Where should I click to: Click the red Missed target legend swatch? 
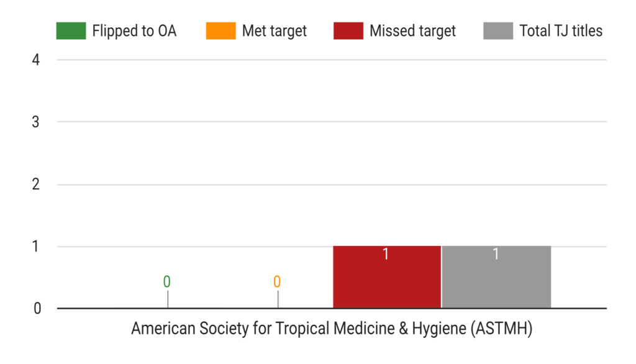point(348,31)
